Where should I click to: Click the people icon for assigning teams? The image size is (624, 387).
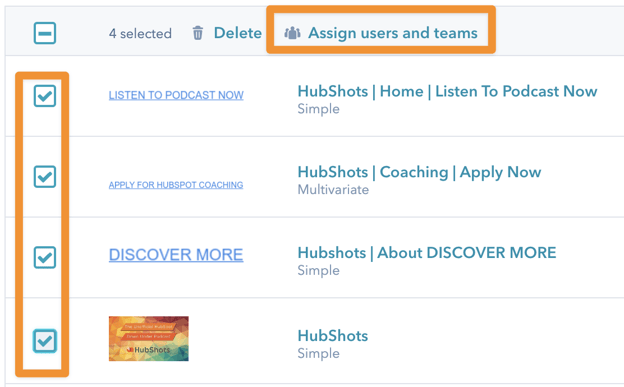click(292, 33)
